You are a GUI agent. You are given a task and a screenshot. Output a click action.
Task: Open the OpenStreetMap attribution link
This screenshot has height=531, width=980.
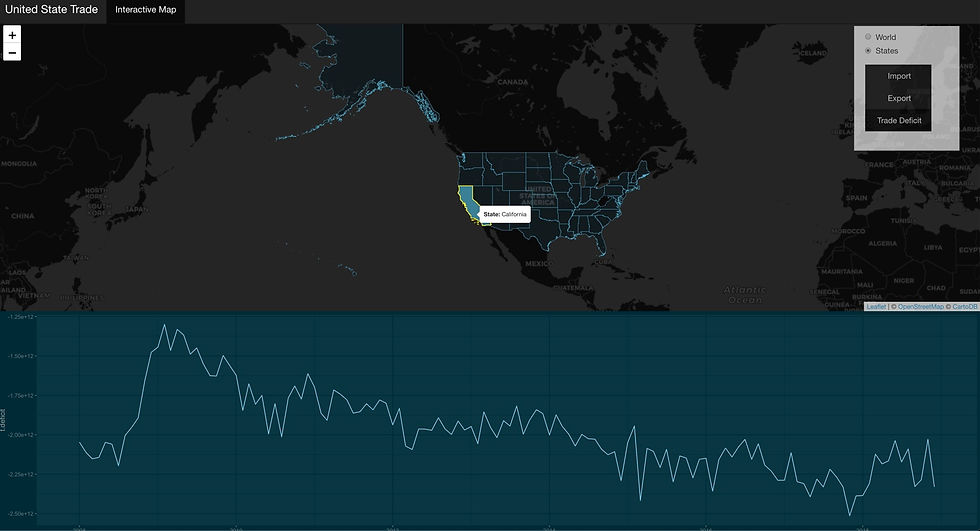coord(920,307)
